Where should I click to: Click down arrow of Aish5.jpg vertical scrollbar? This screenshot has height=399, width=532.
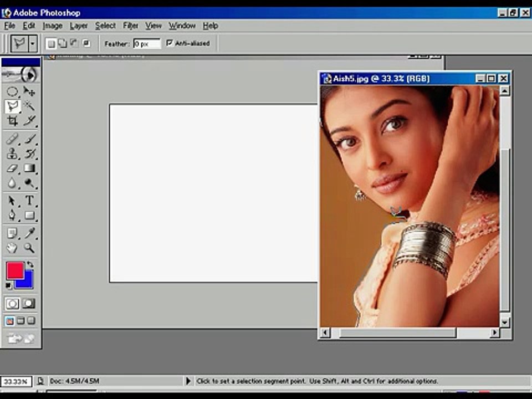[x=505, y=322]
